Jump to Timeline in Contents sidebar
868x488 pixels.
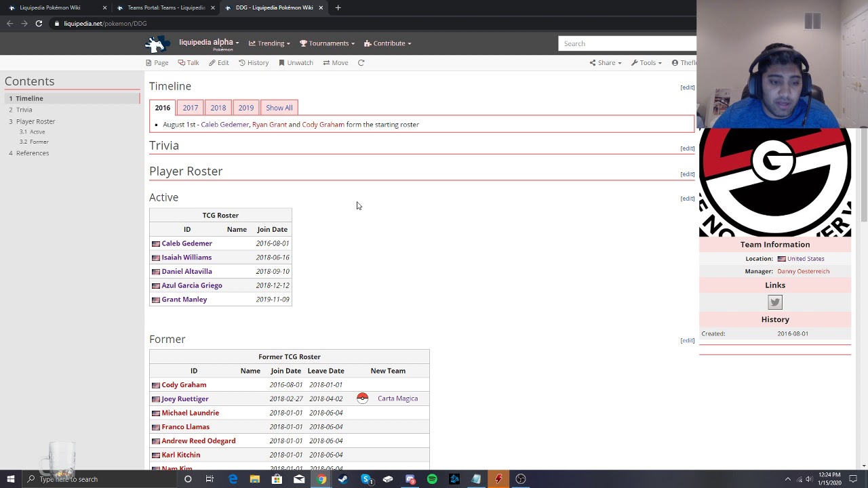click(x=29, y=98)
